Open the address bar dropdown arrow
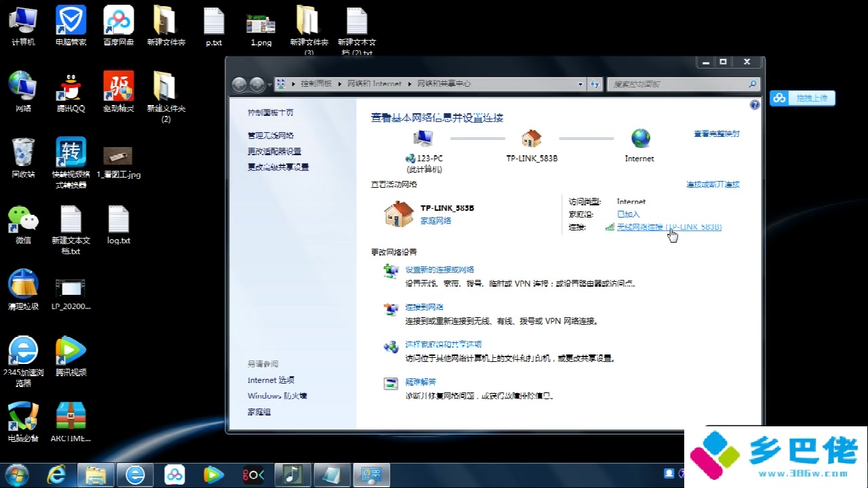This screenshot has width=868, height=488. pos(580,83)
